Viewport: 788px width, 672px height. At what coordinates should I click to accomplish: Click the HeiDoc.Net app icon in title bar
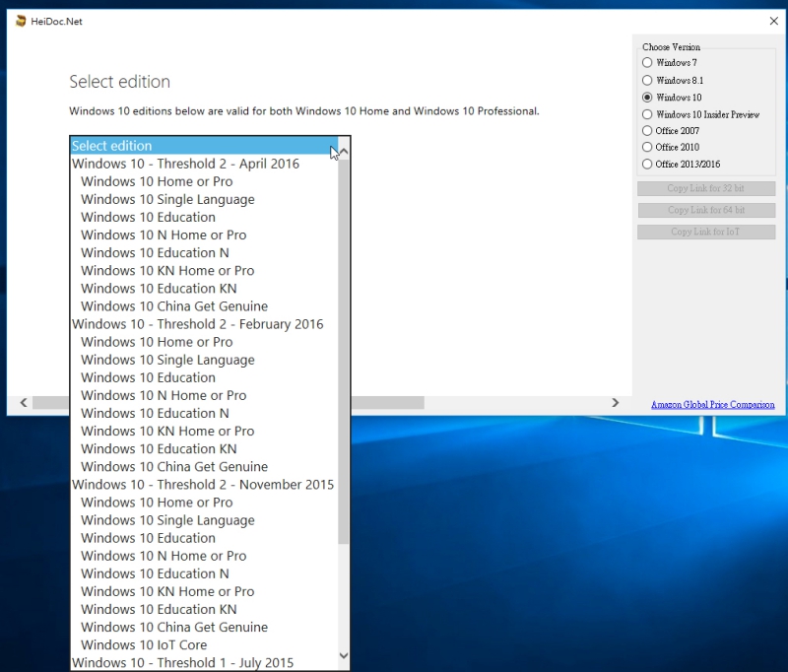coord(21,22)
